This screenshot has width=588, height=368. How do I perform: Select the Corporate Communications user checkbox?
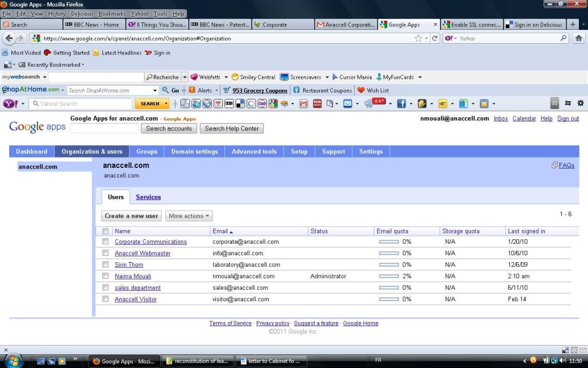(105, 241)
